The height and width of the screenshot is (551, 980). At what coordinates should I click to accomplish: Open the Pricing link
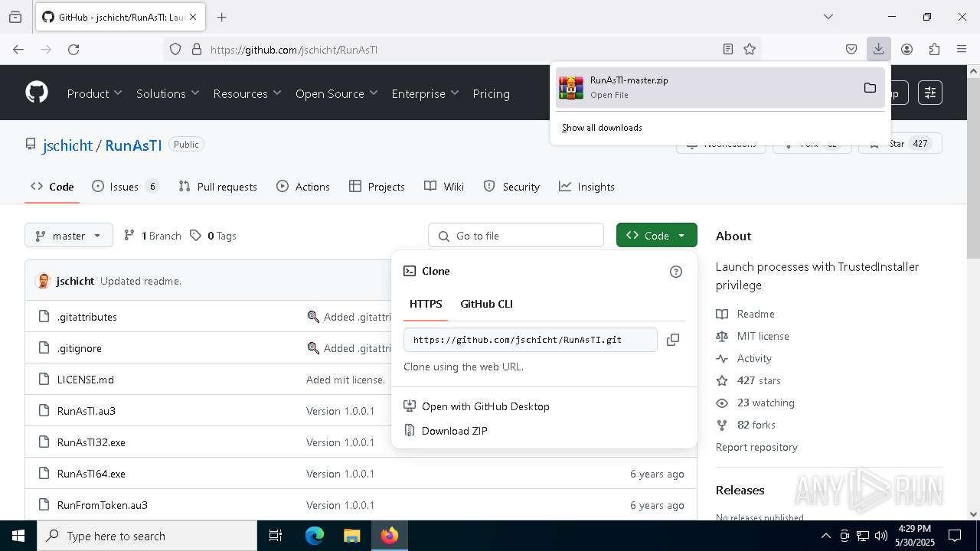coord(491,93)
